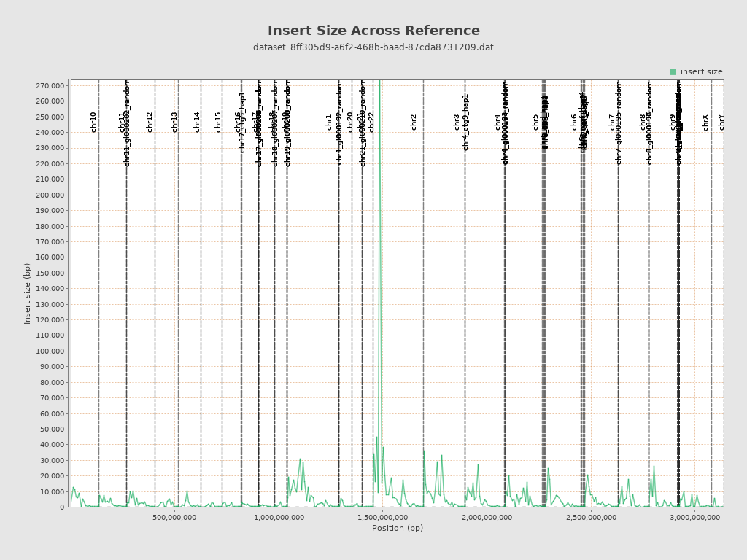
Task: Click the 500,000,000 x-axis tick label
Action: (x=177, y=518)
